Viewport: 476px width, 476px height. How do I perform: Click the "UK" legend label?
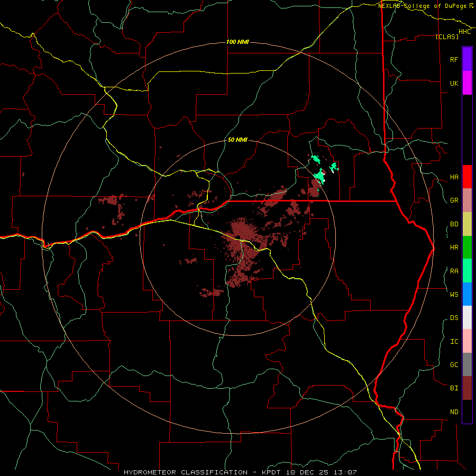454,83
